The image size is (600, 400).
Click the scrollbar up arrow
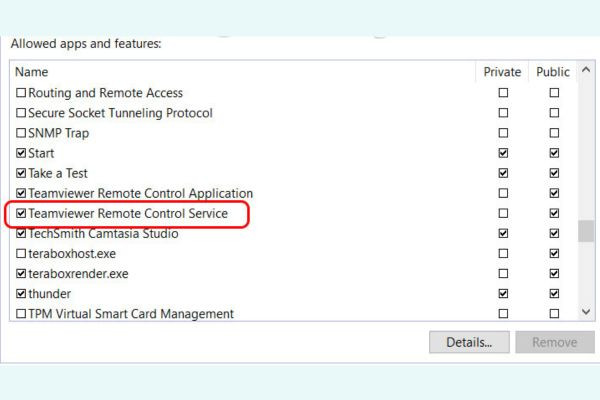(586, 70)
